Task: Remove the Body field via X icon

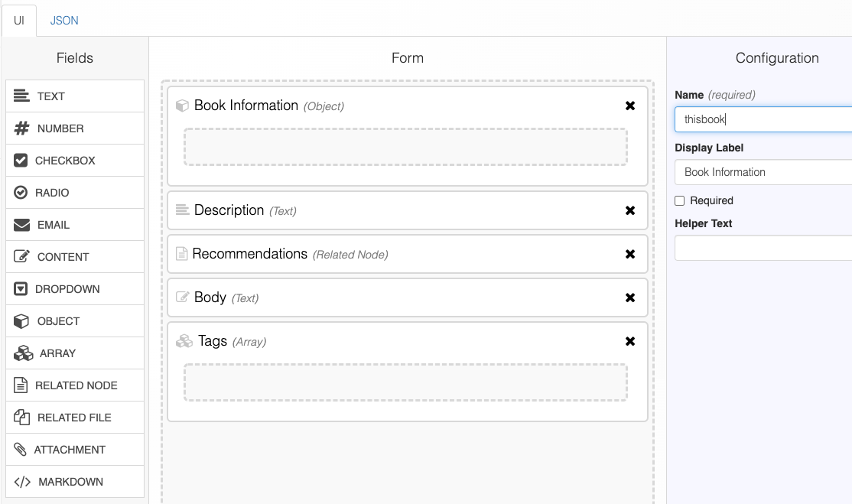Action: [x=630, y=298]
